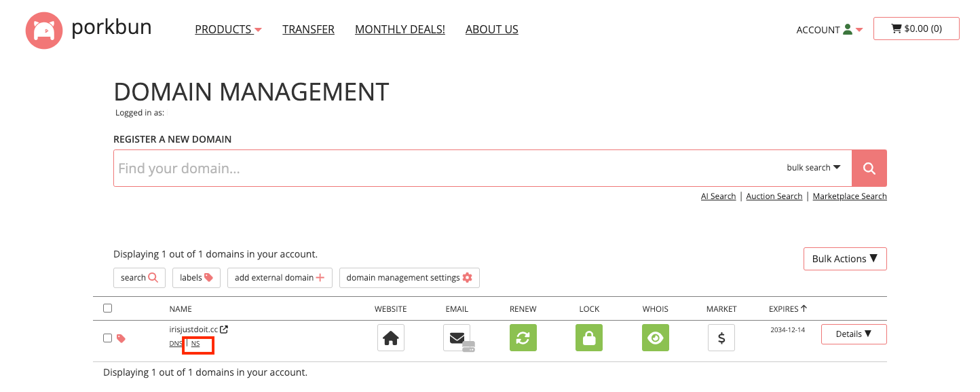Open domain management settings button
The height and width of the screenshot is (392, 980).
(x=409, y=278)
